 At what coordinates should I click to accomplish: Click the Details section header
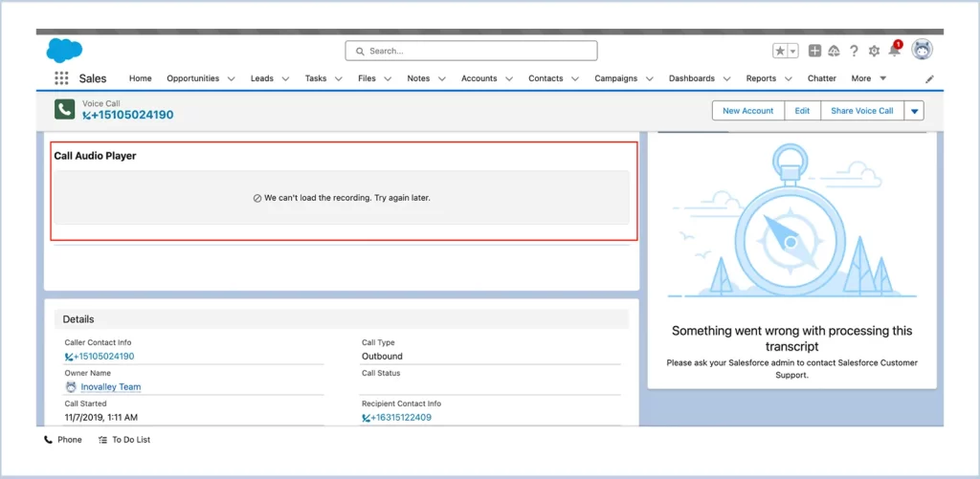pos(342,319)
